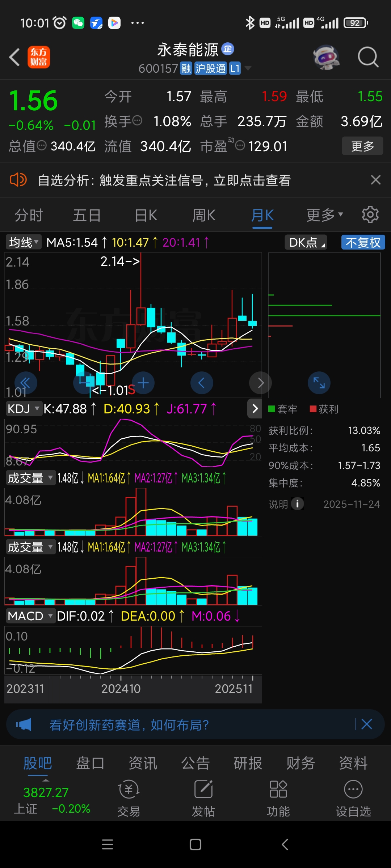
Task: Tap the 说明 info icon
Action: (x=297, y=504)
